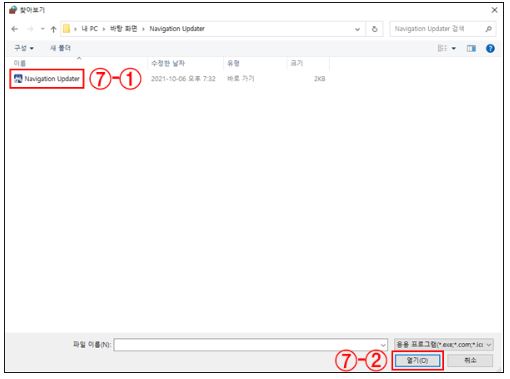Click the folder icon in address bar
This screenshot has height=379, width=510.
tap(66, 29)
